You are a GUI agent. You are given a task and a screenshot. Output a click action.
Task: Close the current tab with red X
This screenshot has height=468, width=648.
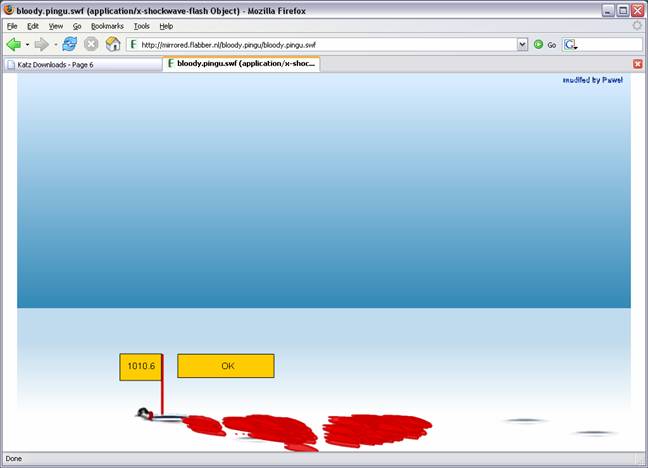point(638,64)
